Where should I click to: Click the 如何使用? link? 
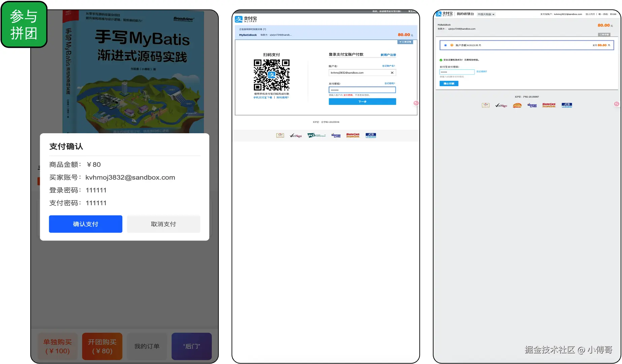(x=283, y=98)
